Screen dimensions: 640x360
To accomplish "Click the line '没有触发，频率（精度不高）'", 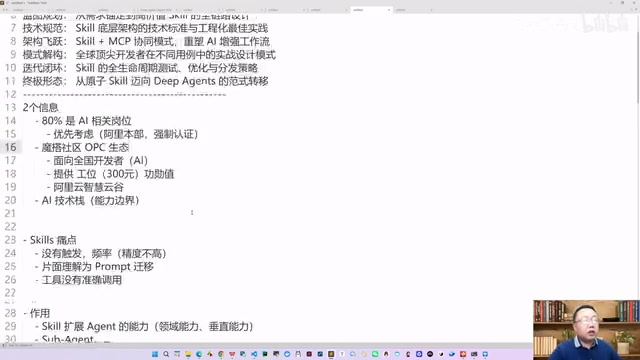I will (x=104, y=253).
